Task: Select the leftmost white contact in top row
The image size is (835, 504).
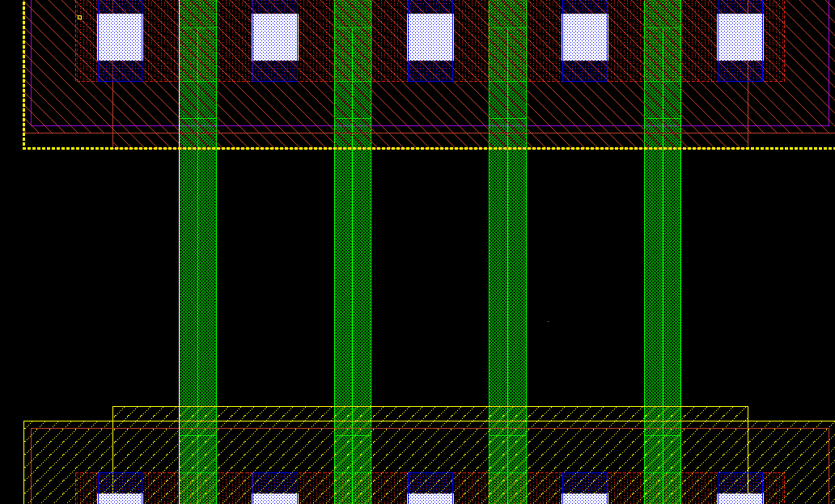Action: point(121,37)
